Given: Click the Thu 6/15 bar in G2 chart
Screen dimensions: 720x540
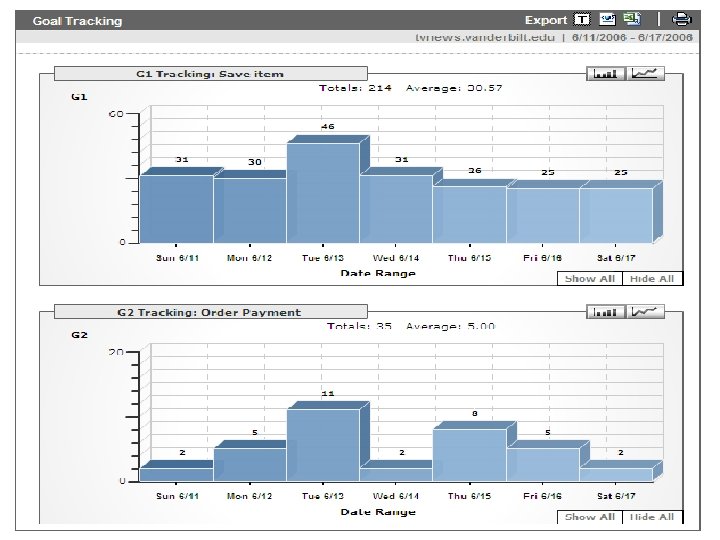Looking at the screenshot, I should [x=469, y=455].
